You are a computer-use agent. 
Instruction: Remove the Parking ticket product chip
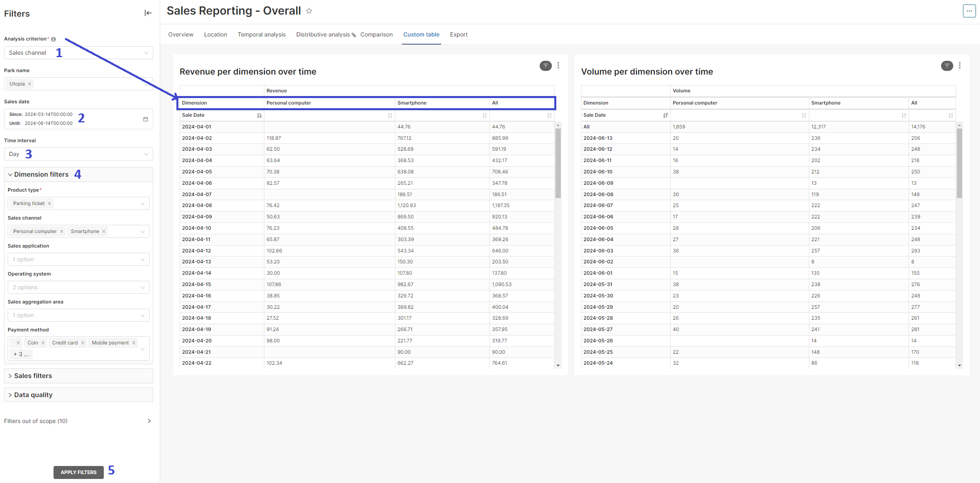[x=49, y=203]
